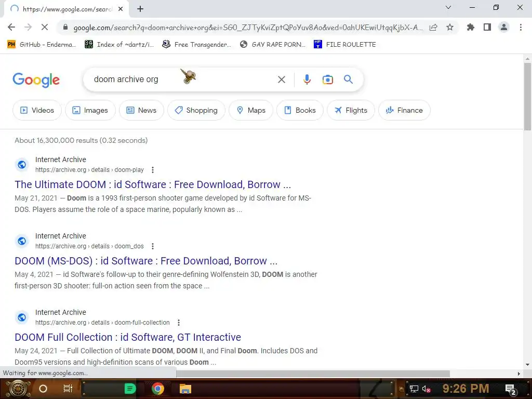Start a voice search with the microphone

click(307, 79)
